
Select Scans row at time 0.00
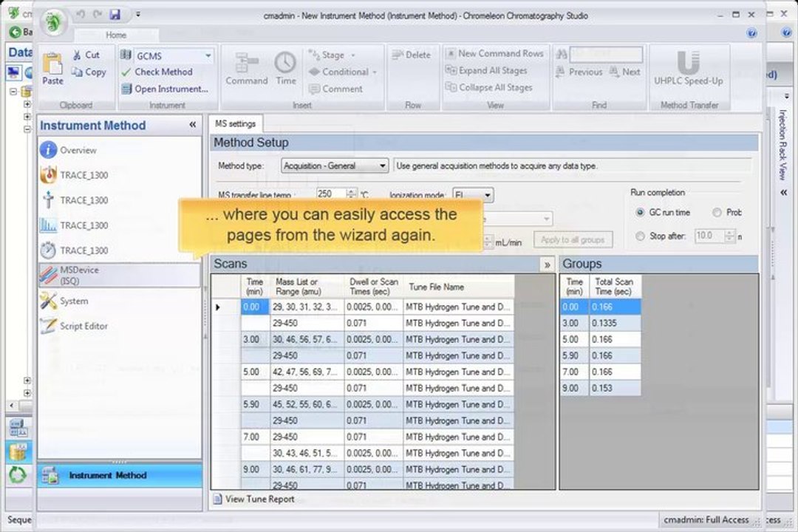[254, 307]
